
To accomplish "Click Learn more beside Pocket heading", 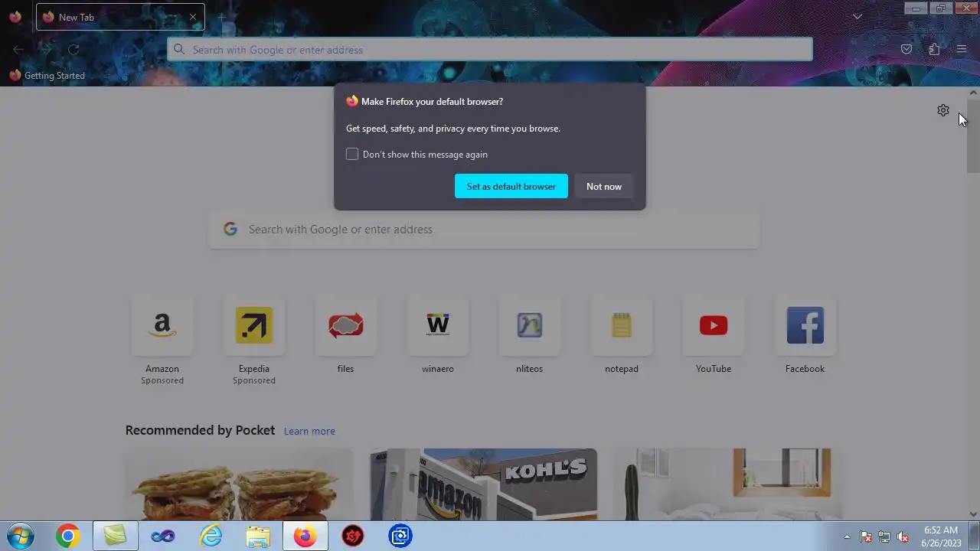I will pos(309,432).
